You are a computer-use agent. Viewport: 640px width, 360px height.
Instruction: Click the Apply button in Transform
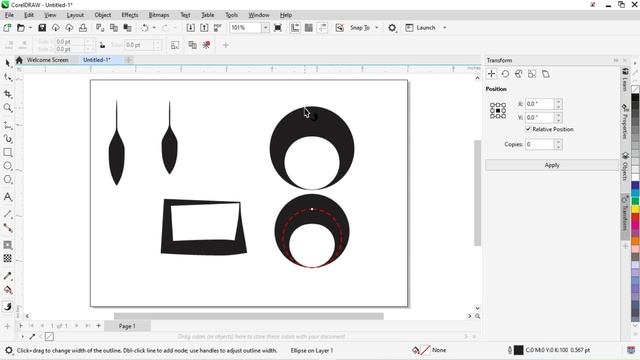552,165
